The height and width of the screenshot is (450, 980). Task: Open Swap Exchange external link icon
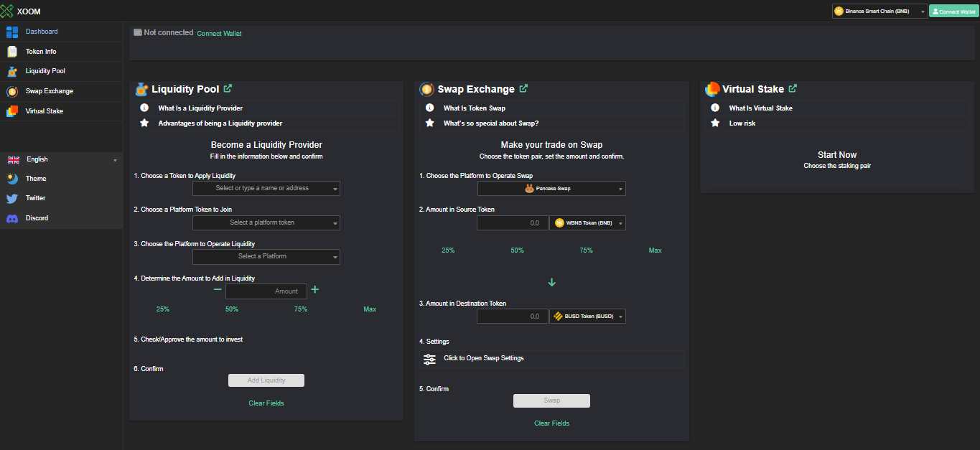[523, 89]
